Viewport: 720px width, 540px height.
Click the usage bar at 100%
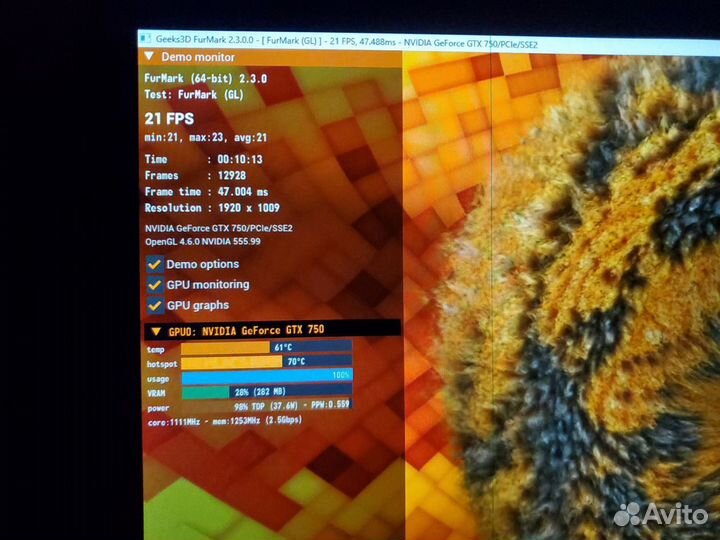click(267, 376)
